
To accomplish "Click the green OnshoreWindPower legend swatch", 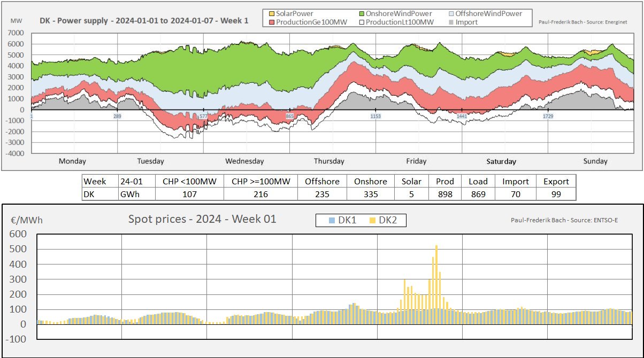I will [361, 13].
